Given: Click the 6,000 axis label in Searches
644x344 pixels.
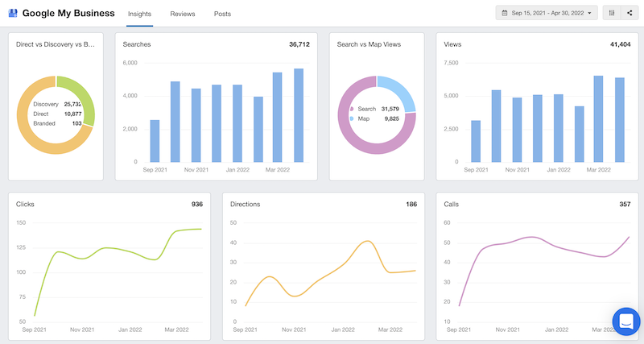Looking at the screenshot, I should click(x=130, y=63).
